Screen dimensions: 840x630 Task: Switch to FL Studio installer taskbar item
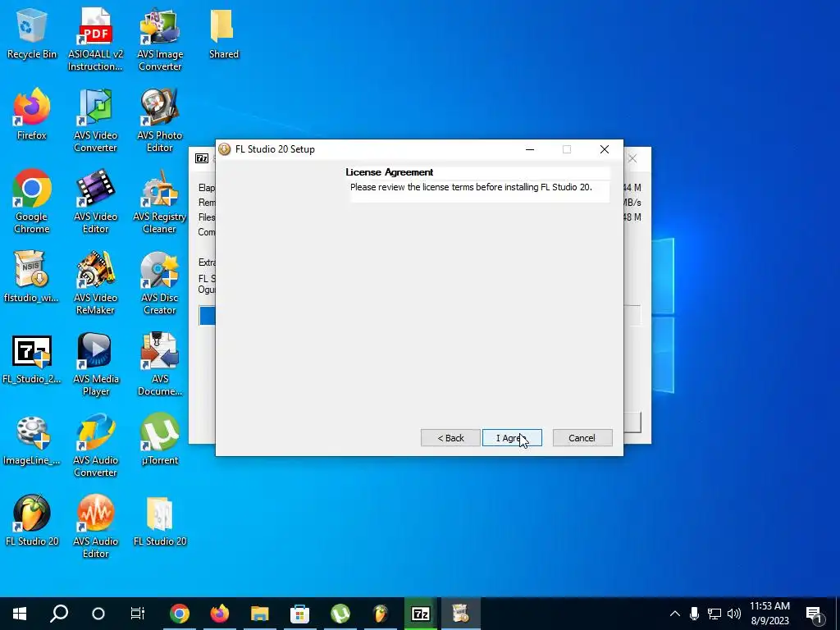[460, 614]
